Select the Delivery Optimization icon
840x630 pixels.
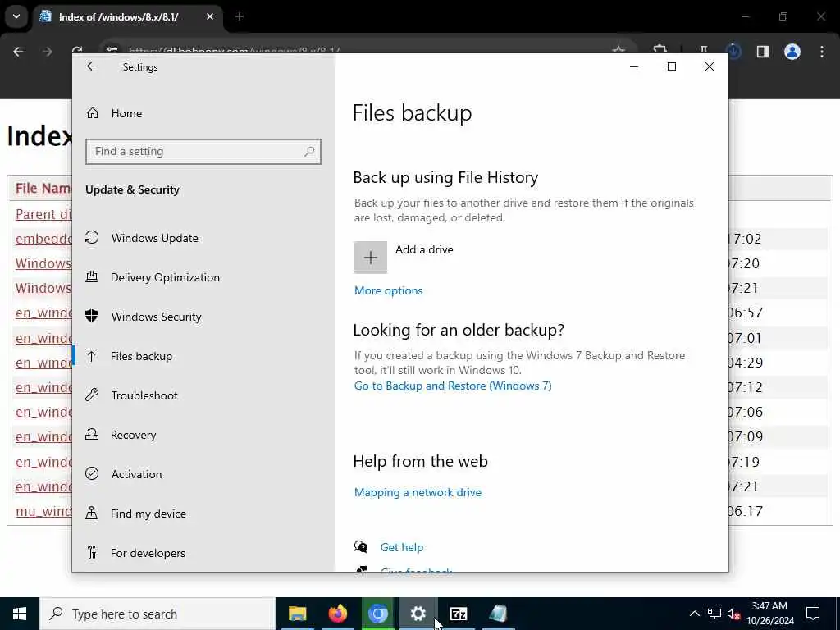pyautogui.click(x=92, y=276)
